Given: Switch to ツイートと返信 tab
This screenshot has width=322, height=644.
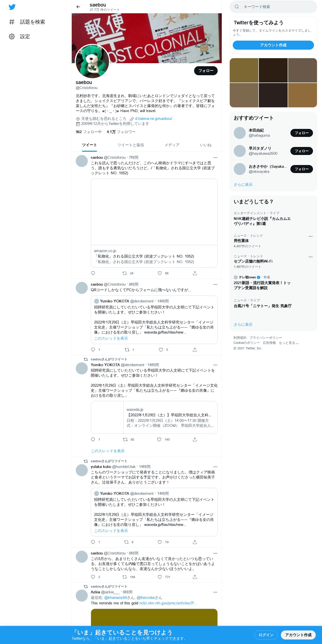Looking at the screenshot, I should pyautogui.click(x=131, y=145).
